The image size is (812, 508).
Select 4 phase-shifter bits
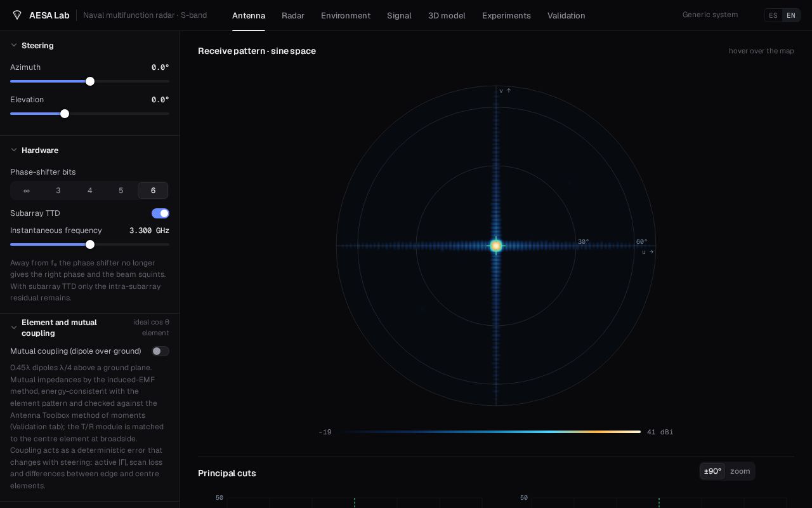90,190
